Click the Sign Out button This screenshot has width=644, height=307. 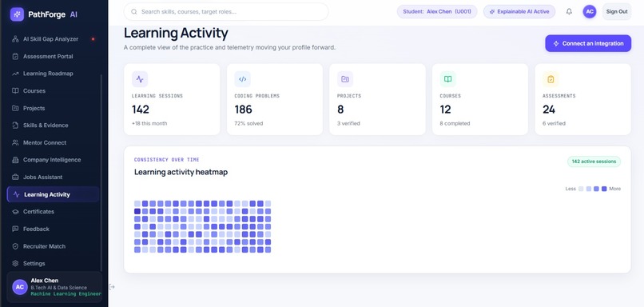point(617,11)
